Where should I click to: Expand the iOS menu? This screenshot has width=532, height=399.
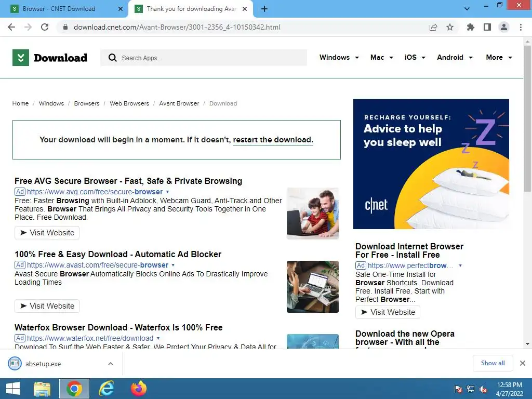click(x=415, y=57)
